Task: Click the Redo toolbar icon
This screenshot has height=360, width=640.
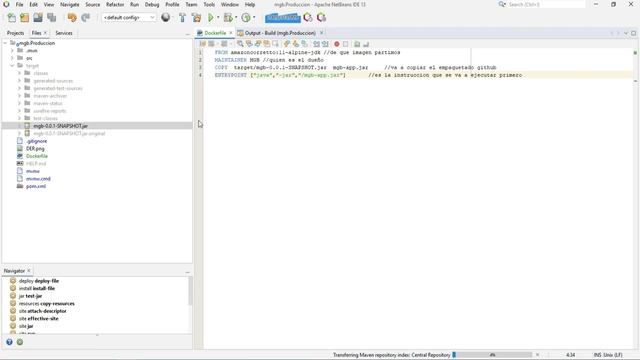Action: click(x=86, y=18)
